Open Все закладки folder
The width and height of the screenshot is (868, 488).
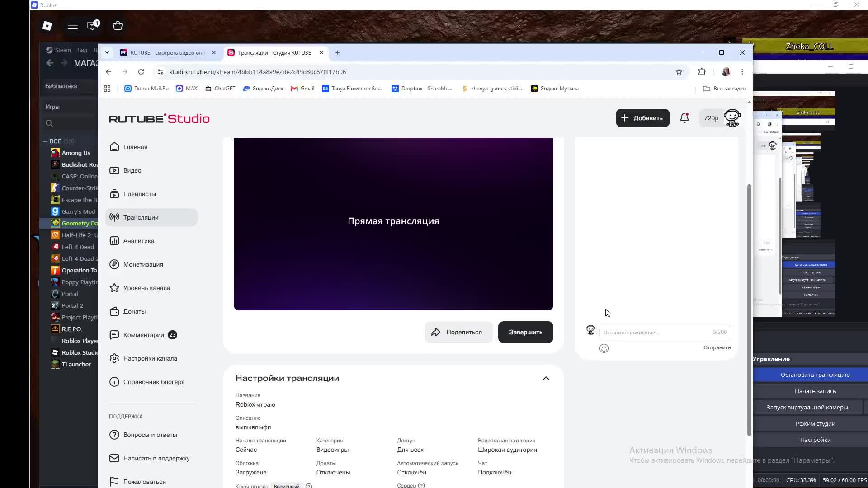tap(724, 89)
